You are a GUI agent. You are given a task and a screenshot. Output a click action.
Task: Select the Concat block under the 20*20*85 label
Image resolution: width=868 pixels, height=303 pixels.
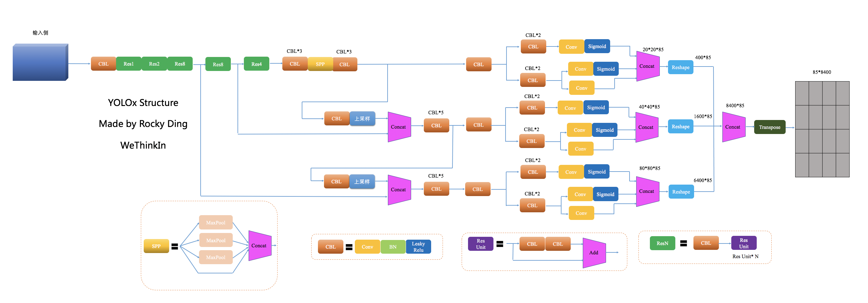[648, 66]
